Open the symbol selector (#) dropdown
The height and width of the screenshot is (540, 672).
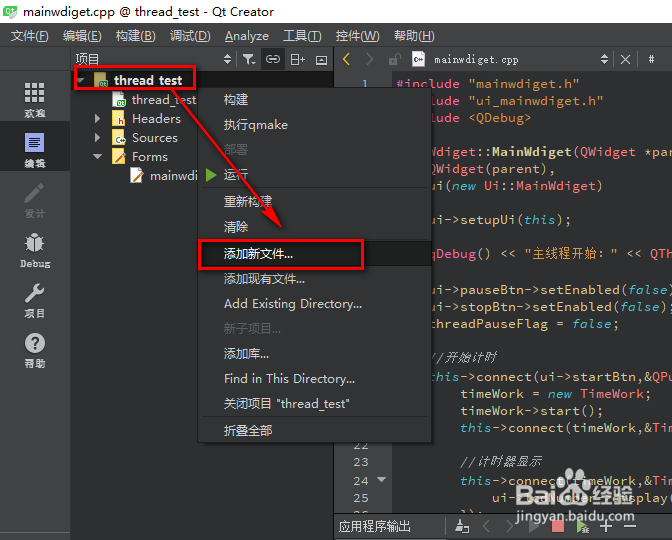(x=651, y=59)
